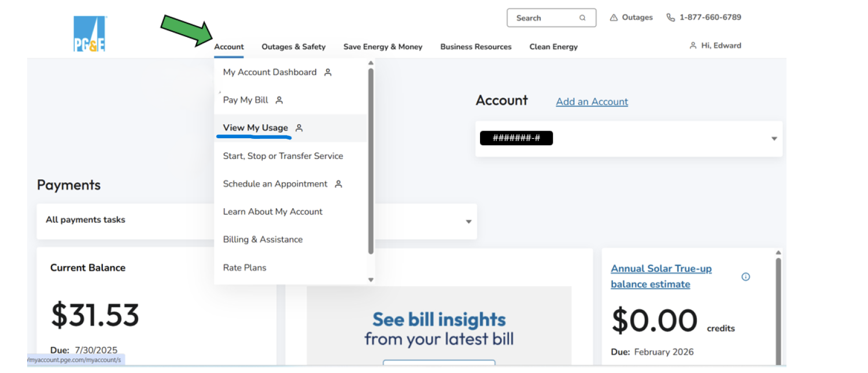
Task: Choose Rate Plans from dropdown
Action: pos(290,268)
